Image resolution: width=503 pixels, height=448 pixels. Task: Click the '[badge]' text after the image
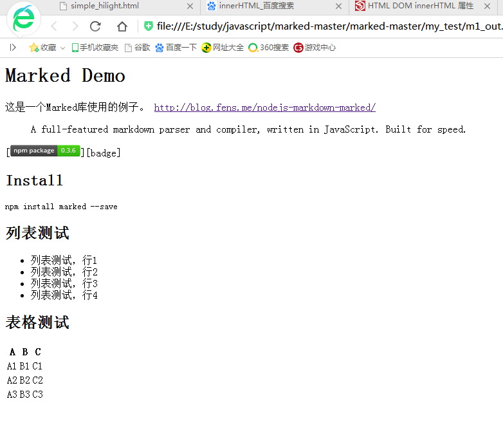pos(104,153)
